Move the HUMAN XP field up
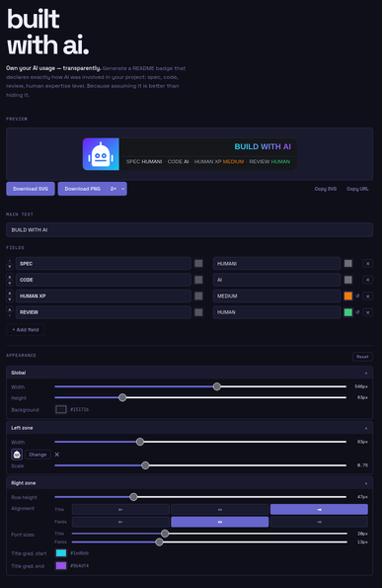The image size is (382, 588). (10, 293)
